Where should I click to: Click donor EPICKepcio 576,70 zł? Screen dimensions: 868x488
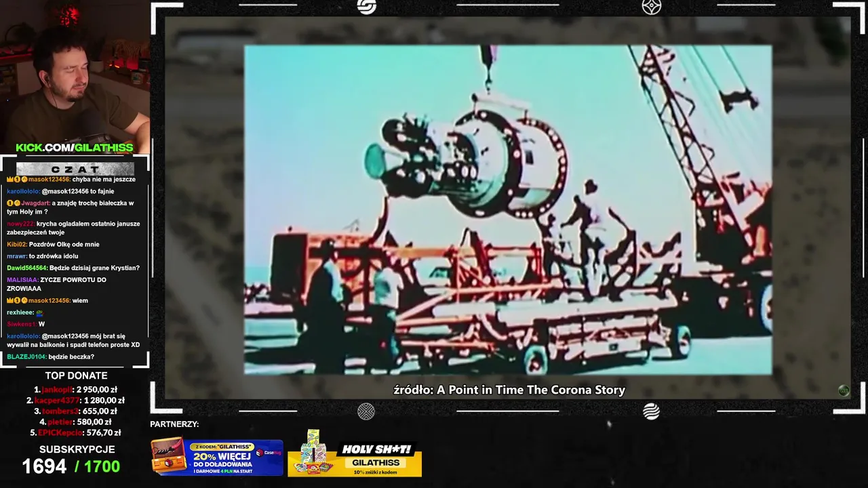click(x=75, y=432)
